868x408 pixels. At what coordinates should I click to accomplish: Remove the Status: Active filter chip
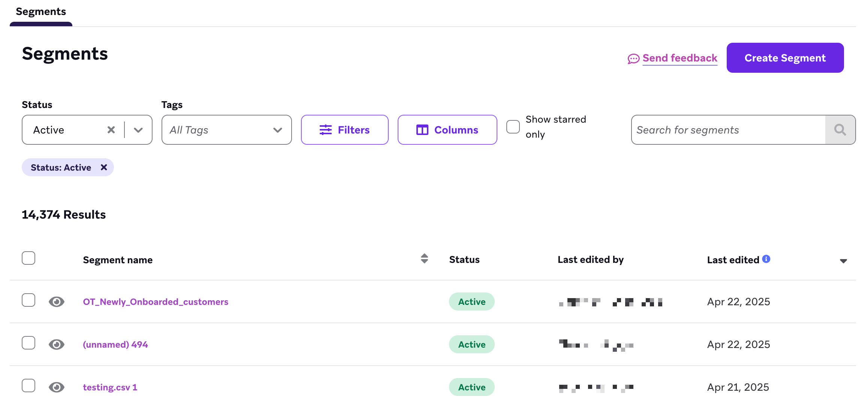click(x=104, y=167)
